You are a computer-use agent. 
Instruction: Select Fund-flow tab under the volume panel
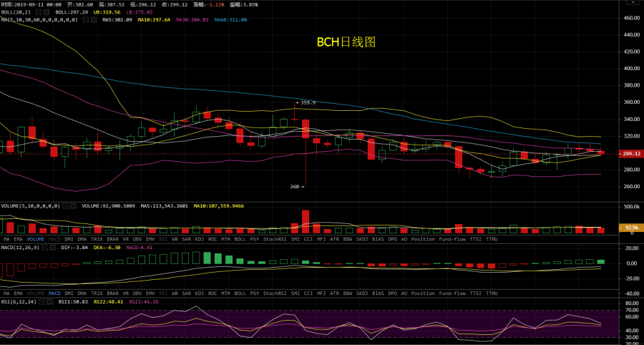(x=454, y=239)
